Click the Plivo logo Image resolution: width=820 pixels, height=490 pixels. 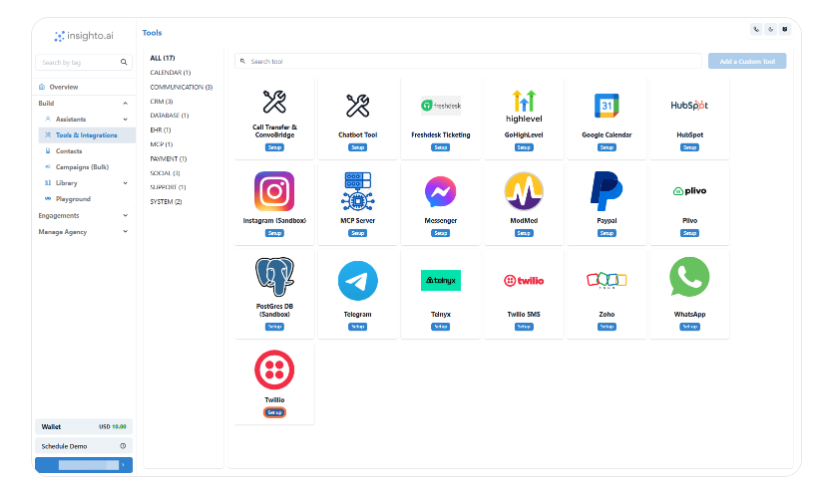[x=689, y=191]
